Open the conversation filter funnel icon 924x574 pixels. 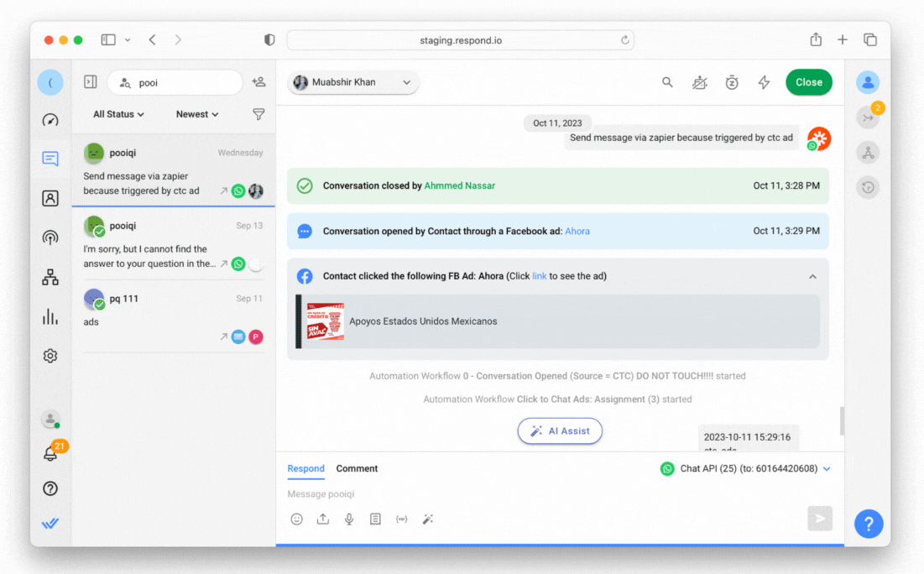(258, 114)
